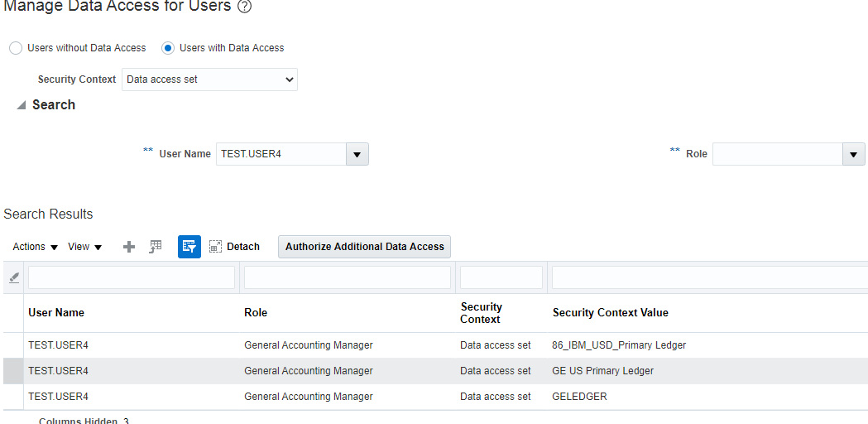
Task: Open the Security Context dropdown
Action: [209, 79]
